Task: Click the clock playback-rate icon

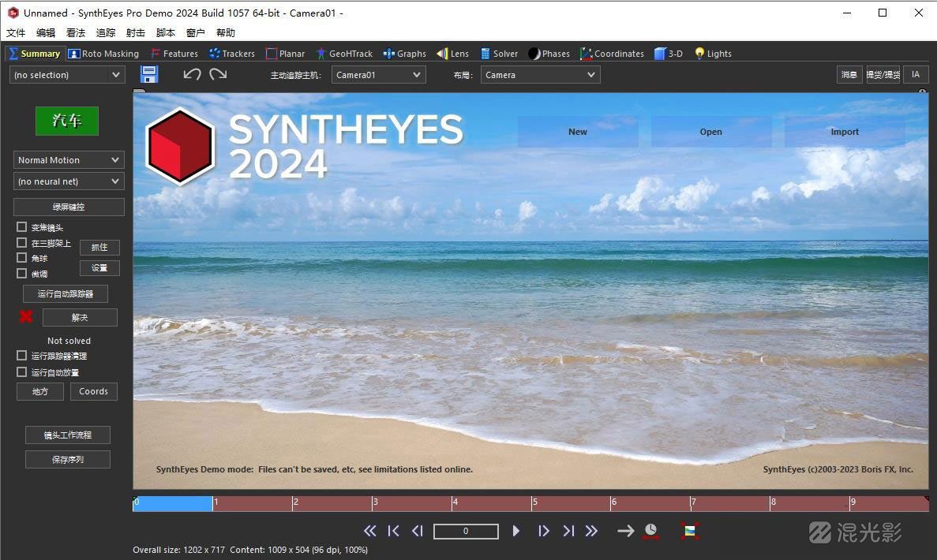Action: [650, 531]
